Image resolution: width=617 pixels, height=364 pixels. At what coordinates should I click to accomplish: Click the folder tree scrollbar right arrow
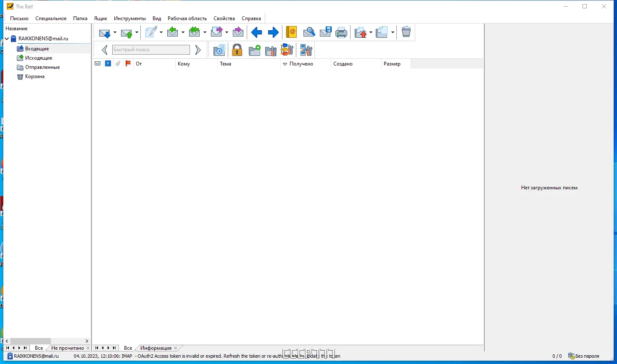click(87, 341)
